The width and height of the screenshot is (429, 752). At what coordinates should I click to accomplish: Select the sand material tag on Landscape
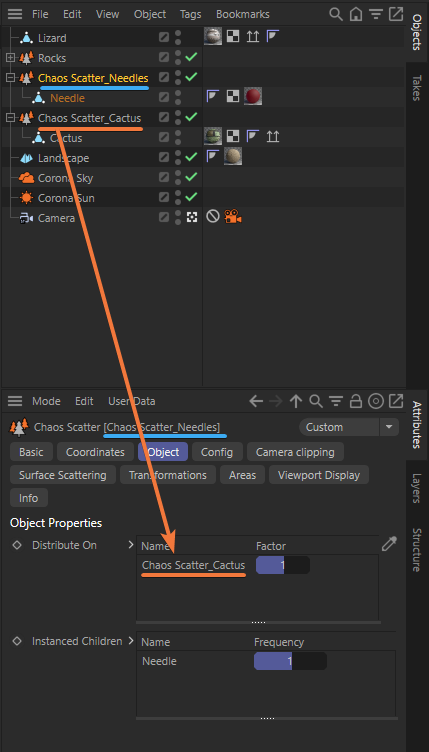coord(233,156)
